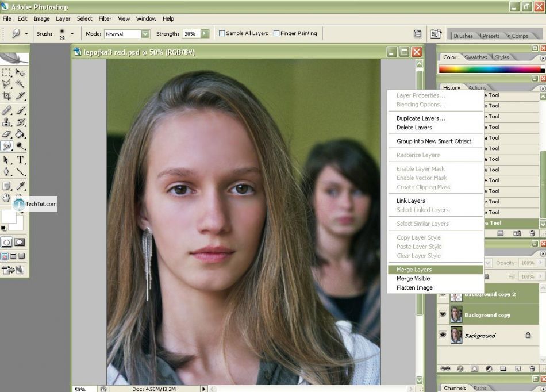Select Standard Screen Mode button
This screenshot has width=546, height=392.
point(5,256)
